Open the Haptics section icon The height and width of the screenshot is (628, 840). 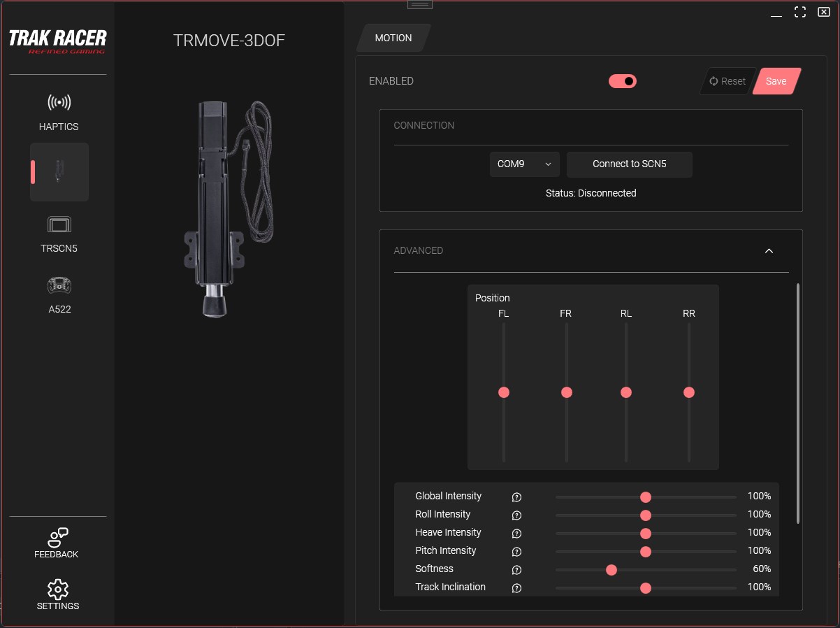click(59, 103)
